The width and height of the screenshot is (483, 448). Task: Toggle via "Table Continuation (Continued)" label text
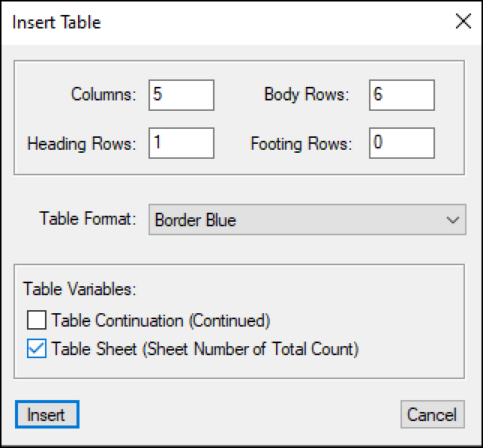coord(160,321)
